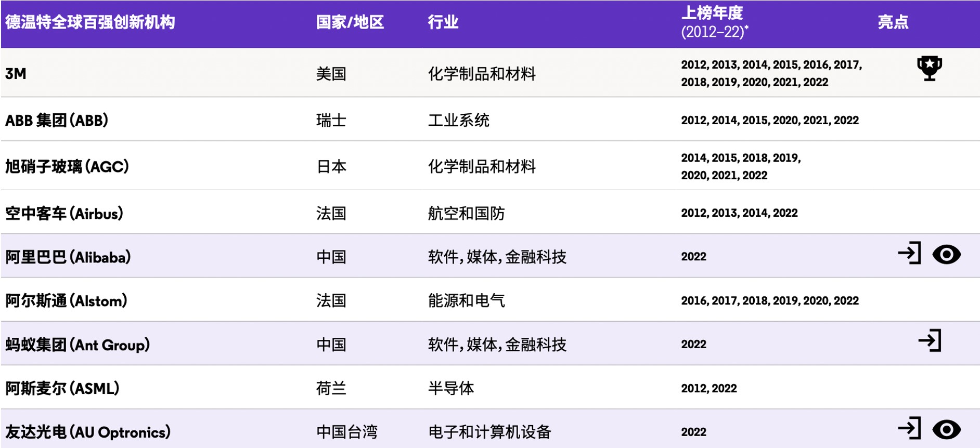Viewport: 980px width, 448px height.
Task: Click the 阿尔斯通 (Alstom) company name
Action: click(x=66, y=301)
